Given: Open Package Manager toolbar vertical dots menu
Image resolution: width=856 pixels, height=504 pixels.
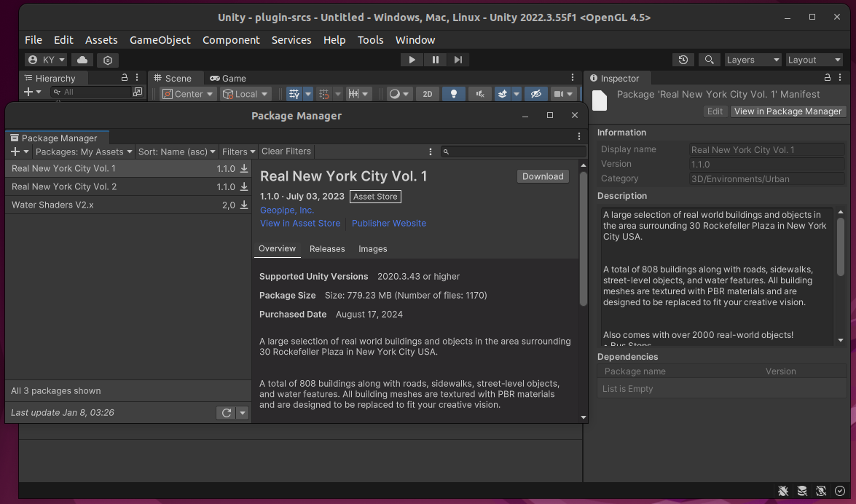Looking at the screenshot, I should 430,151.
